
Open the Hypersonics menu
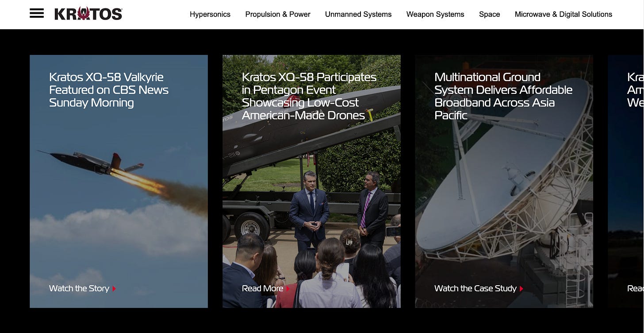click(210, 14)
